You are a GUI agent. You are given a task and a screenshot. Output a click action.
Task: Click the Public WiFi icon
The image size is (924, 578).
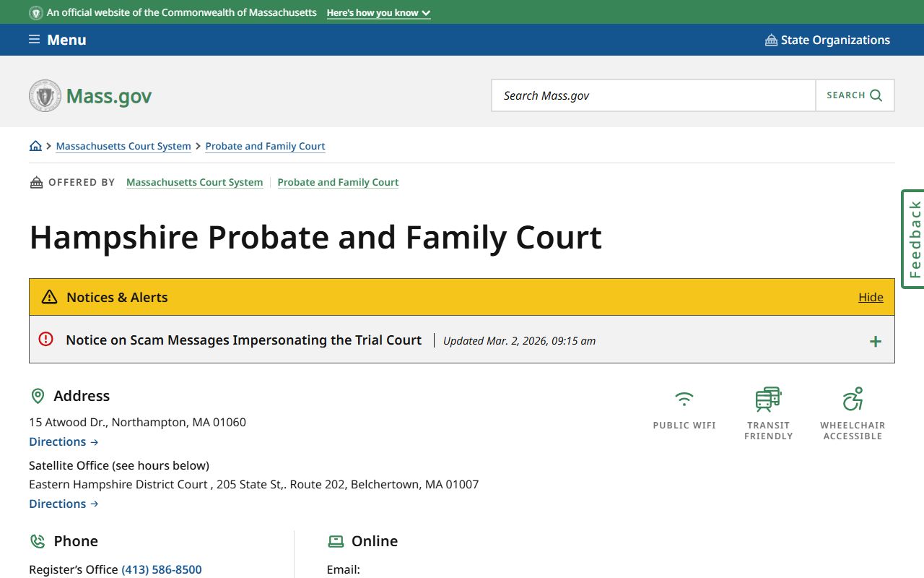pos(684,399)
